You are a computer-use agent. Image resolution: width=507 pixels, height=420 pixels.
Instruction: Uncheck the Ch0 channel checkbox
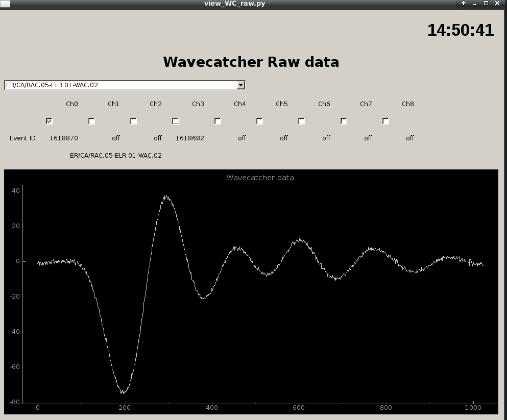(x=49, y=121)
